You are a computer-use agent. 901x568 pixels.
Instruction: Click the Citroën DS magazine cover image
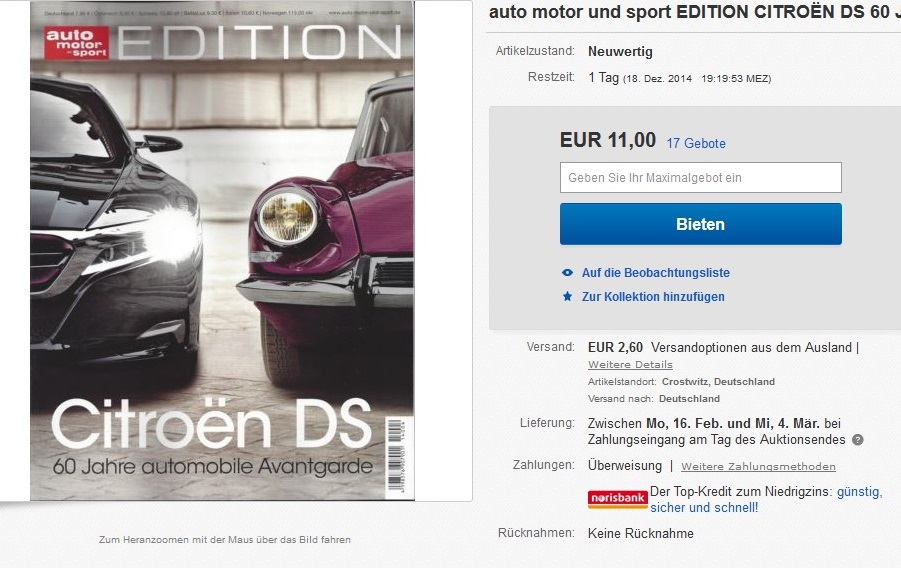[222, 251]
